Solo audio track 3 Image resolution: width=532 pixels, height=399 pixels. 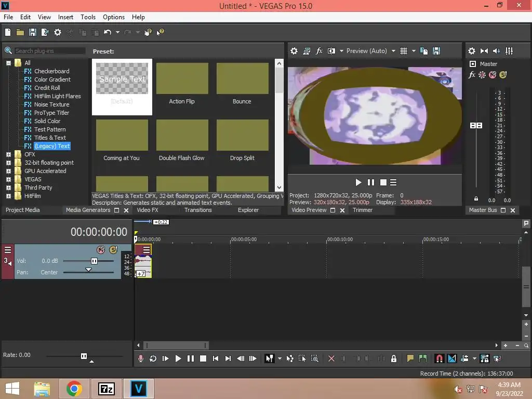coord(113,250)
